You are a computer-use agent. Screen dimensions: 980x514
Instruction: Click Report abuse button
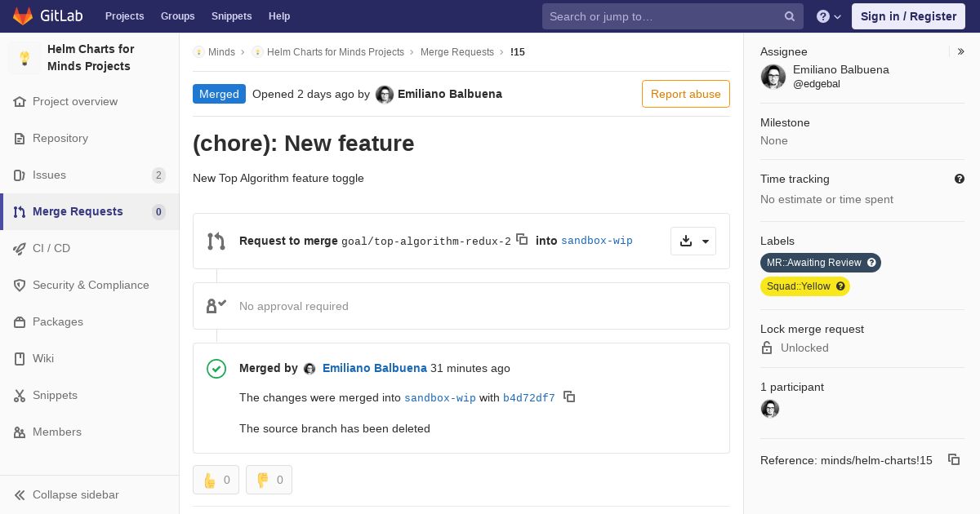[x=686, y=94]
